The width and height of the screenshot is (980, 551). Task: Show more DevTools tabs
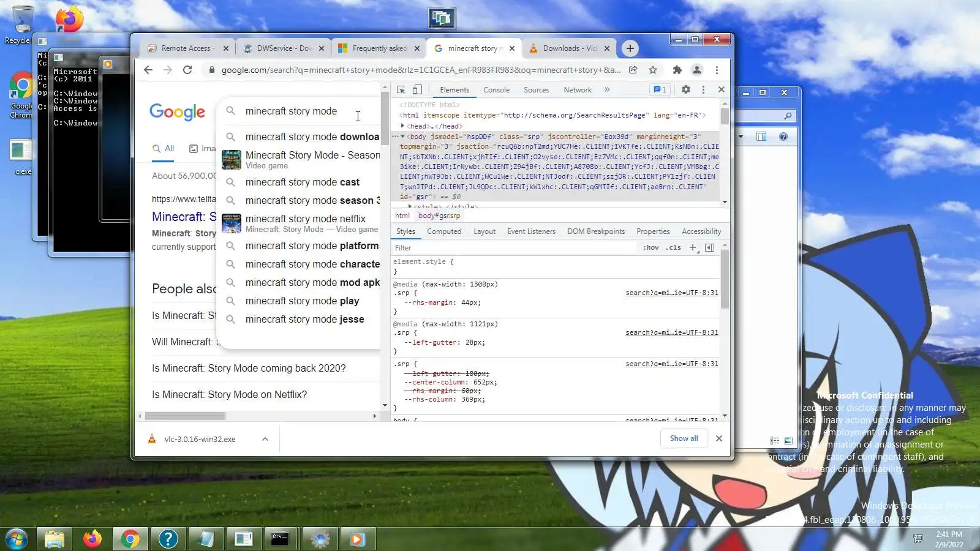click(x=607, y=89)
